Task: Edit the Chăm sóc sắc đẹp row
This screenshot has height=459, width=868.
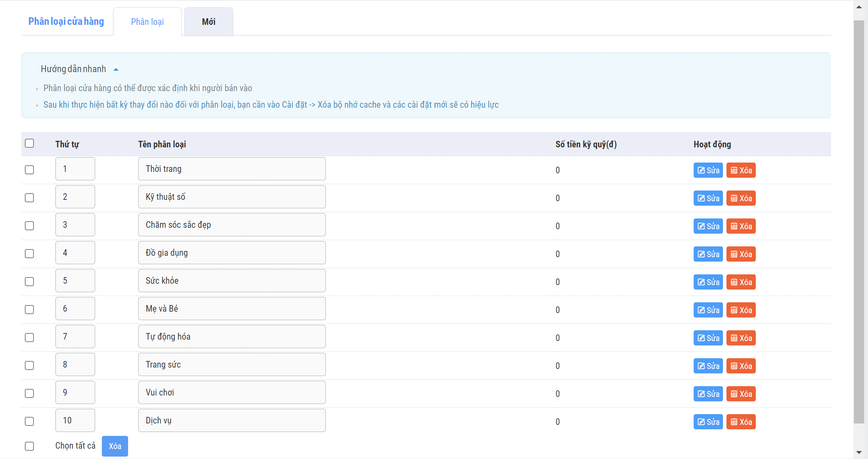Action: (708, 226)
